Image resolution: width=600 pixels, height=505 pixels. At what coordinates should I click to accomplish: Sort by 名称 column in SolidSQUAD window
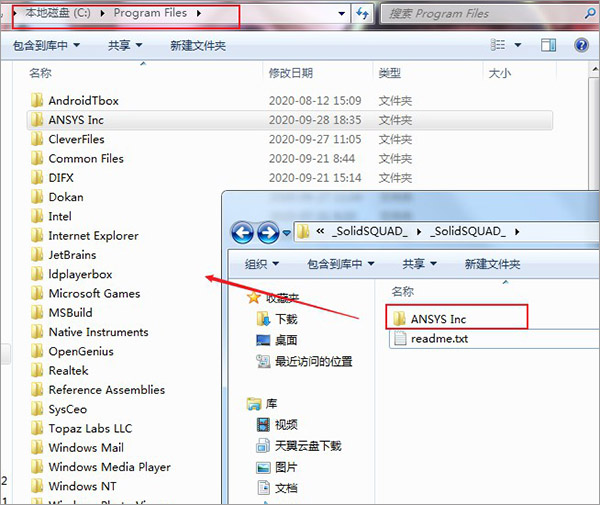coord(403,292)
